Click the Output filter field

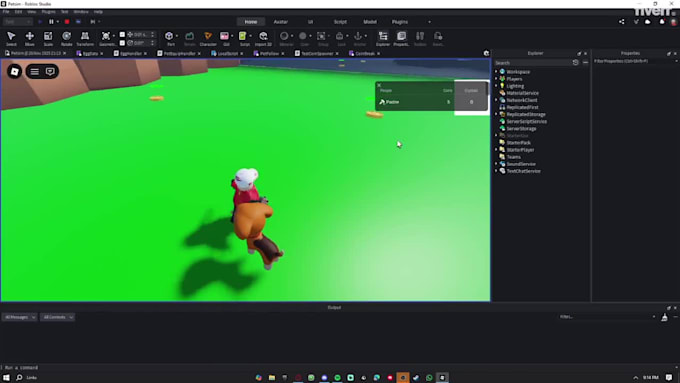click(606, 317)
